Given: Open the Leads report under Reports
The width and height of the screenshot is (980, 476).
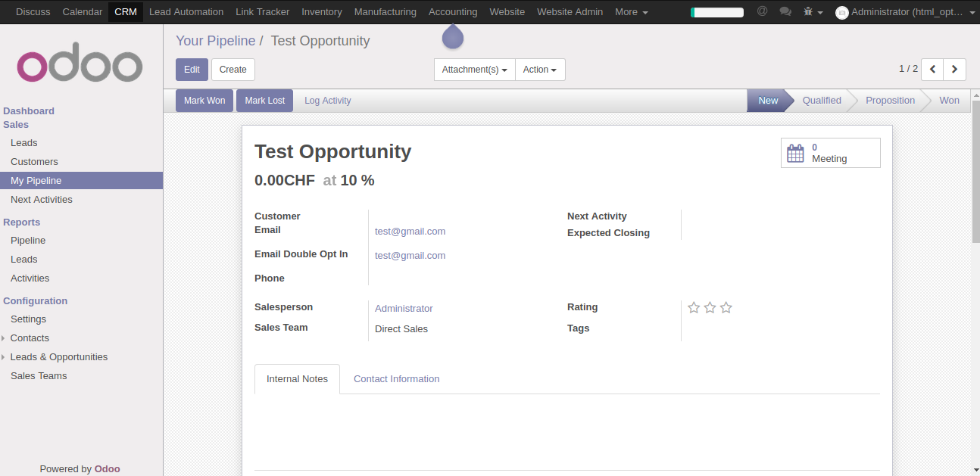Looking at the screenshot, I should 23,260.
